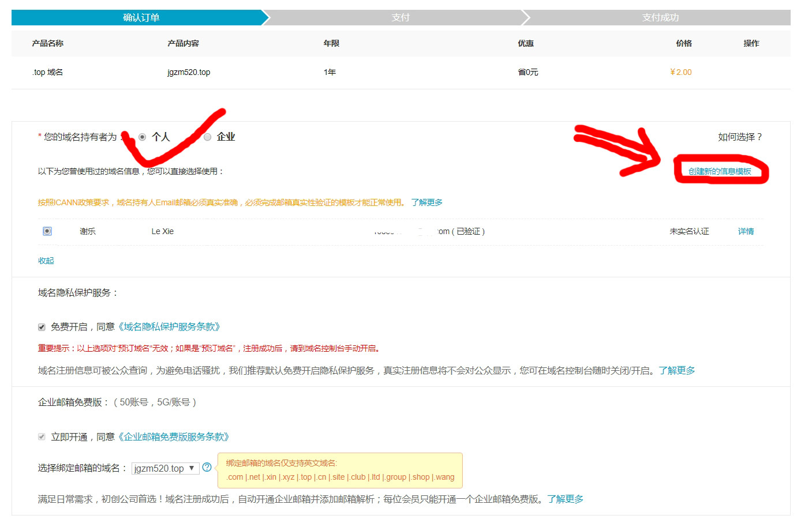Image resolution: width=812 pixels, height=523 pixels.
Task: Uncheck 免费开启 privacy protection checkbox
Action: (x=41, y=326)
